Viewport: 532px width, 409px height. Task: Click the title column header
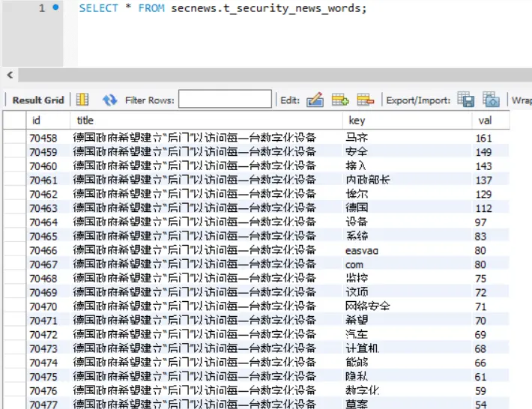[206, 121]
